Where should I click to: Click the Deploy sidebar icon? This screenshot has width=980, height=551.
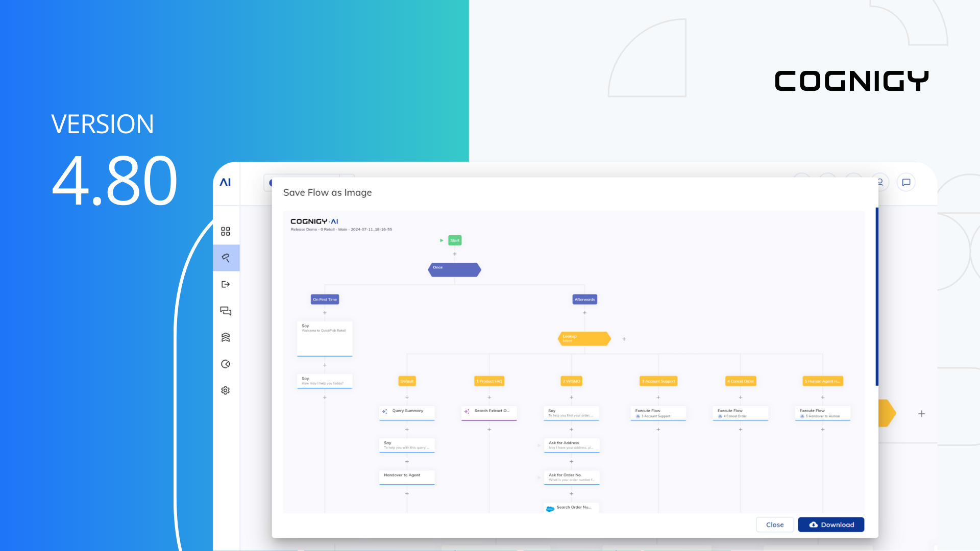(x=226, y=284)
